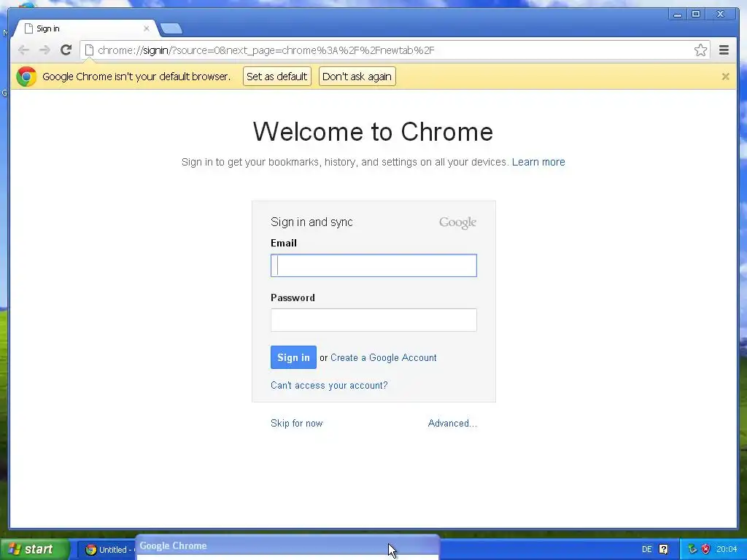Bookmark this page with the star icon

pos(700,50)
